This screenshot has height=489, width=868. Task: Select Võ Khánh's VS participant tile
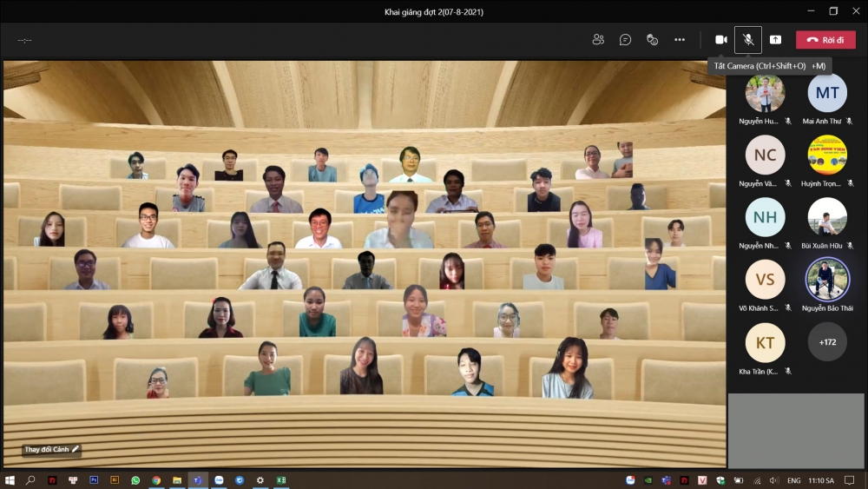765,280
